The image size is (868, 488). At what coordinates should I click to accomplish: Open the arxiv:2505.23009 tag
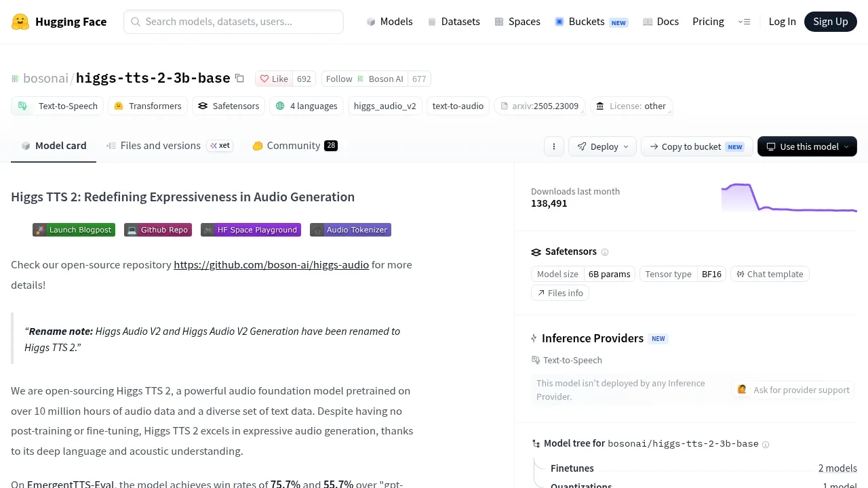click(x=539, y=106)
